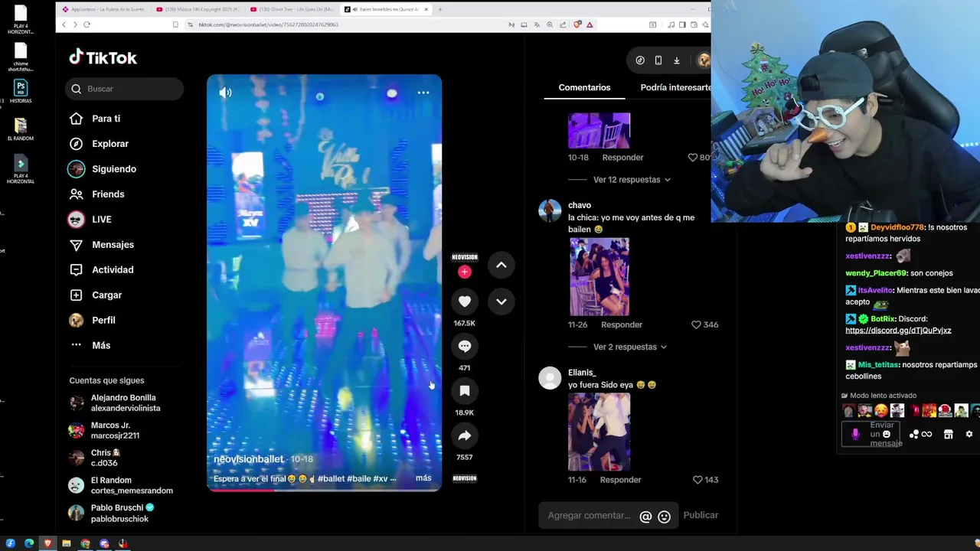Screen dimensions: 980x551
Task: Switch to Oliver Tree Life Goes On tab
Action: click(291, 9)
